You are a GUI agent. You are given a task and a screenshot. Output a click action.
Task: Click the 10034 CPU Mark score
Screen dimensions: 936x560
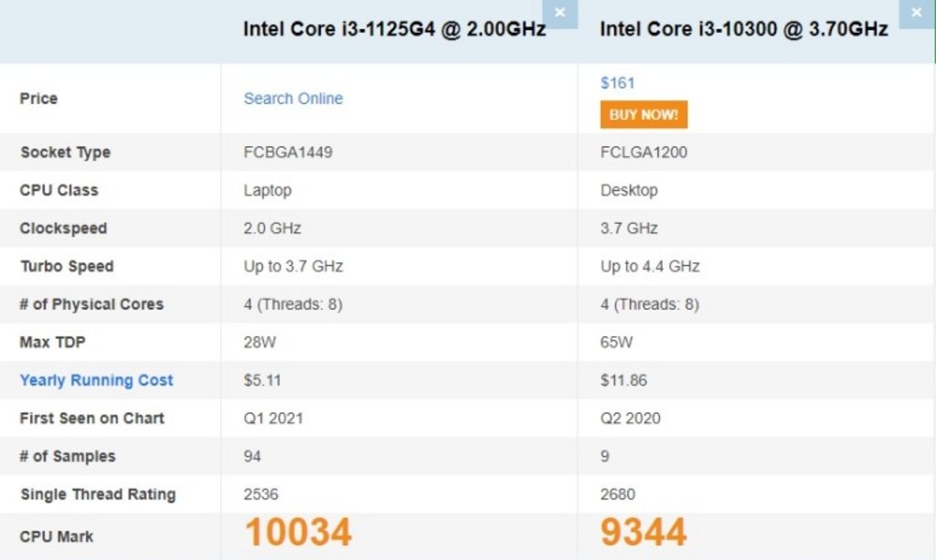click(x=298, y=532)
